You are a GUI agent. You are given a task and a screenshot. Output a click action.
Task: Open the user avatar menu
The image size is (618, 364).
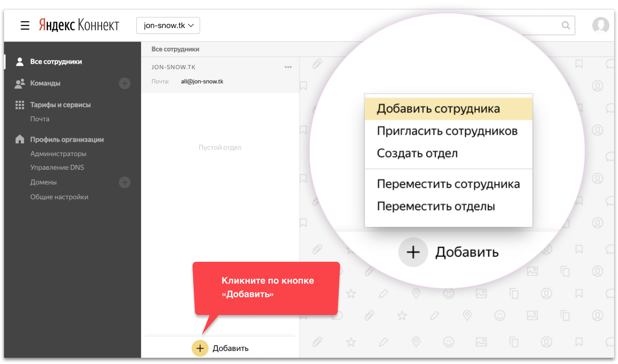point(600,25)
